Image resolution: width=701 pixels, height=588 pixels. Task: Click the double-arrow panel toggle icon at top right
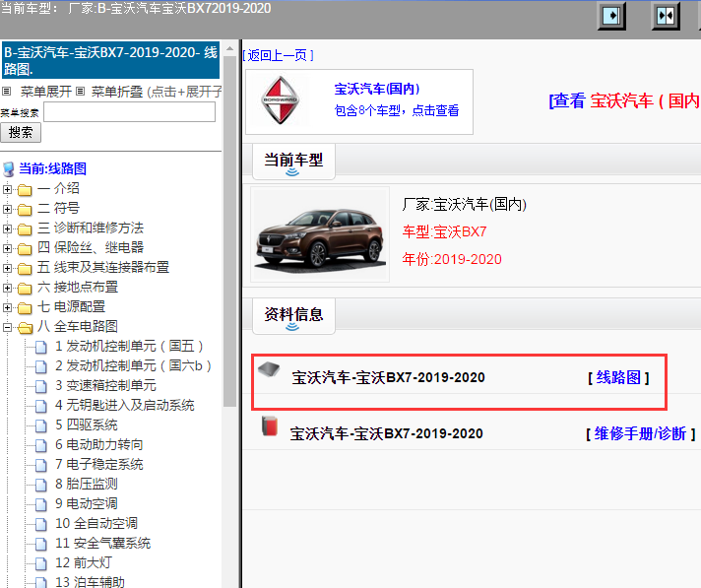coord(667,16)
